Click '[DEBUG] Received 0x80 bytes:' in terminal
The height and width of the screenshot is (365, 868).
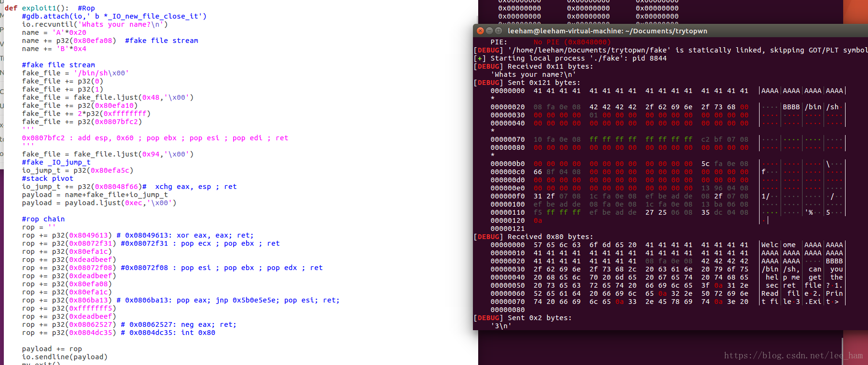click(533, 237)
